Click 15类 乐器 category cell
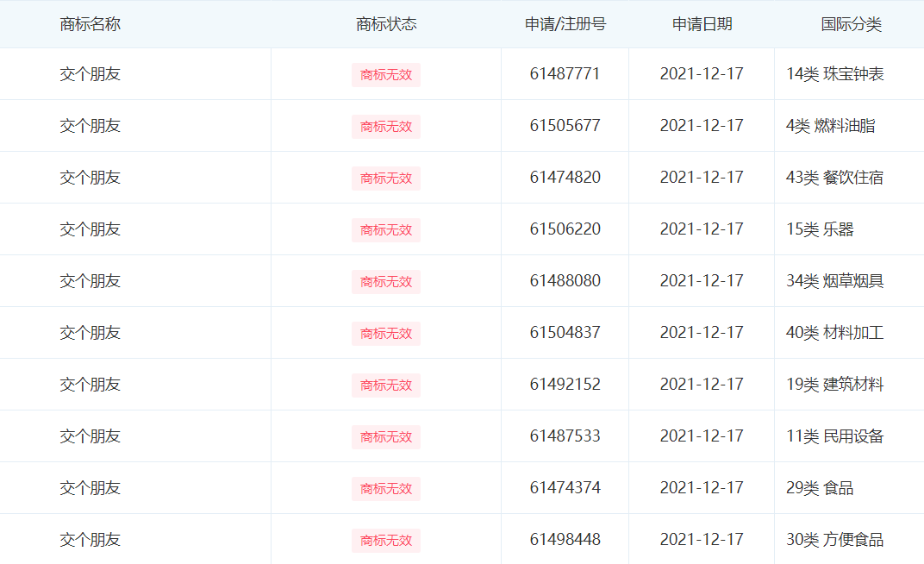Viewport: 924px width, 564px height. pos(820,229)
